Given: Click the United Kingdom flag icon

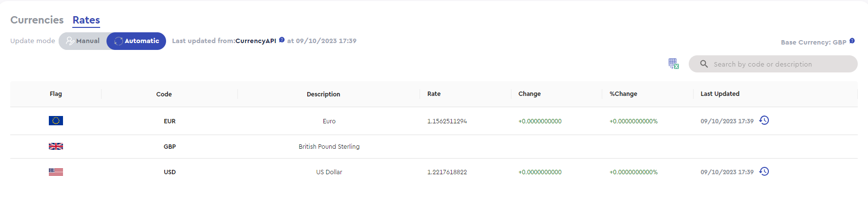Looking at the screenshot, I should click(56, 146).
